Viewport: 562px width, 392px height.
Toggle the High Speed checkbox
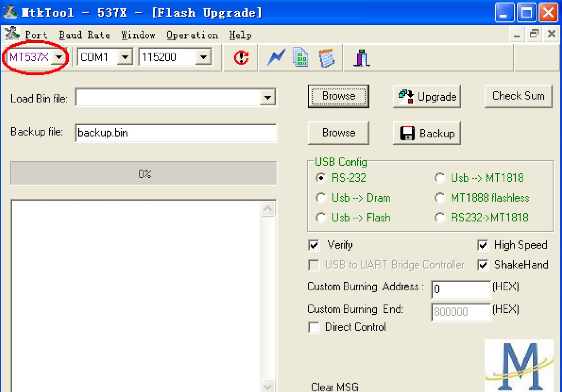(483, 245)
